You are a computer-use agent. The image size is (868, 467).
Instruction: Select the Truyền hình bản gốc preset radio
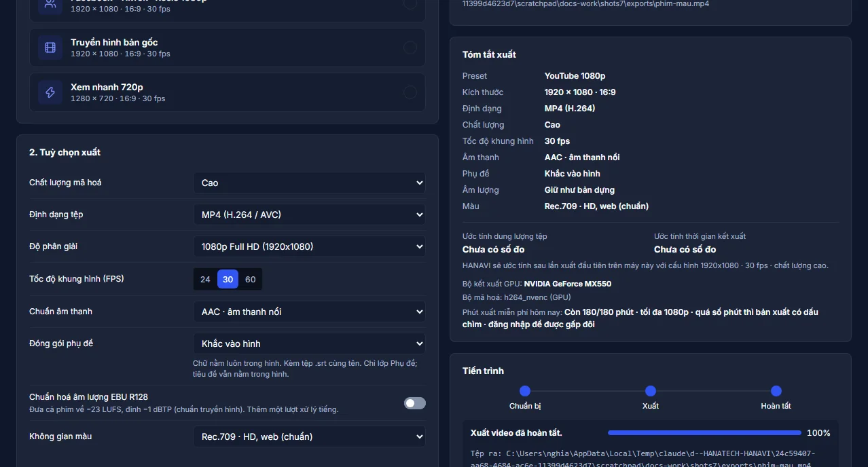point(410,48)
